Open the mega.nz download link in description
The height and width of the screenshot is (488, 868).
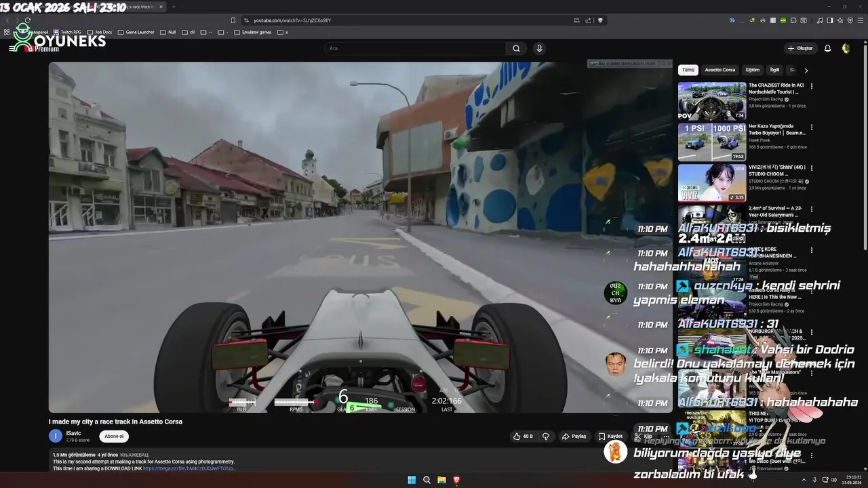pyautogui.click(x=189, y=468)
